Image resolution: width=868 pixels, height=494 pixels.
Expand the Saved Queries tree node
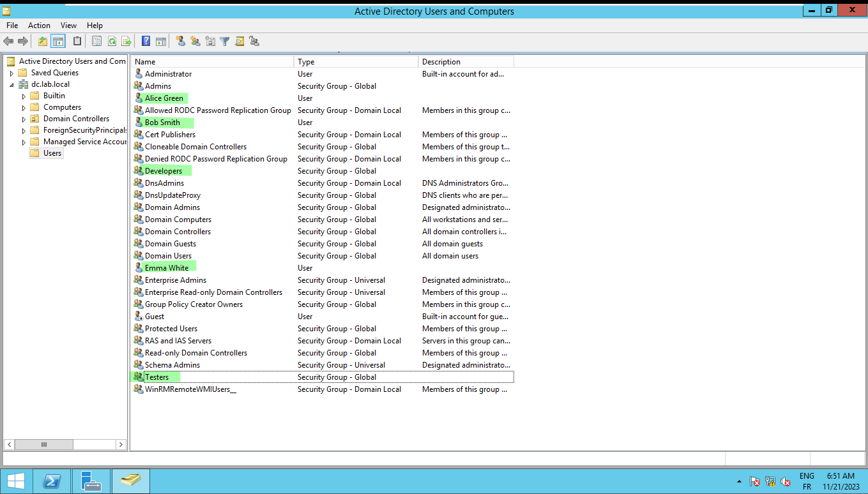11,73
